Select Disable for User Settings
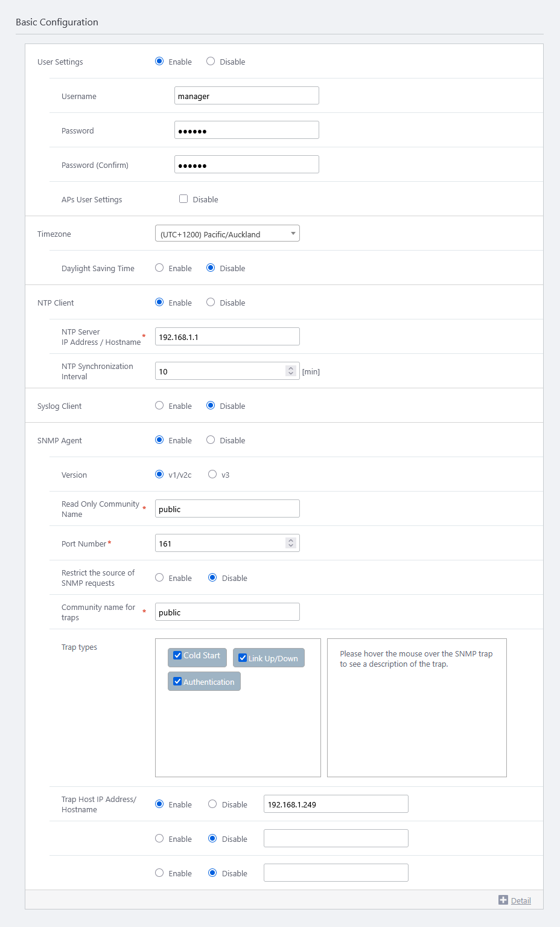The width and height of the screenshot is (560, 927). (x=211, y=61)
